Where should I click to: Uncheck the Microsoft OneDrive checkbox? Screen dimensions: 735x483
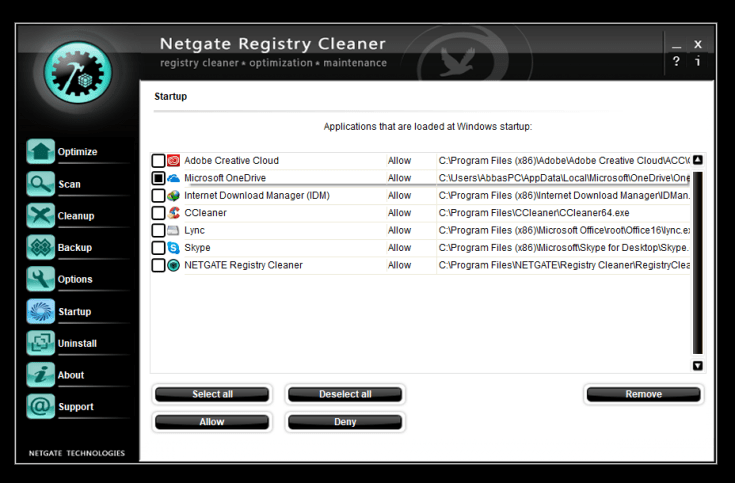(x=158, y=178)
